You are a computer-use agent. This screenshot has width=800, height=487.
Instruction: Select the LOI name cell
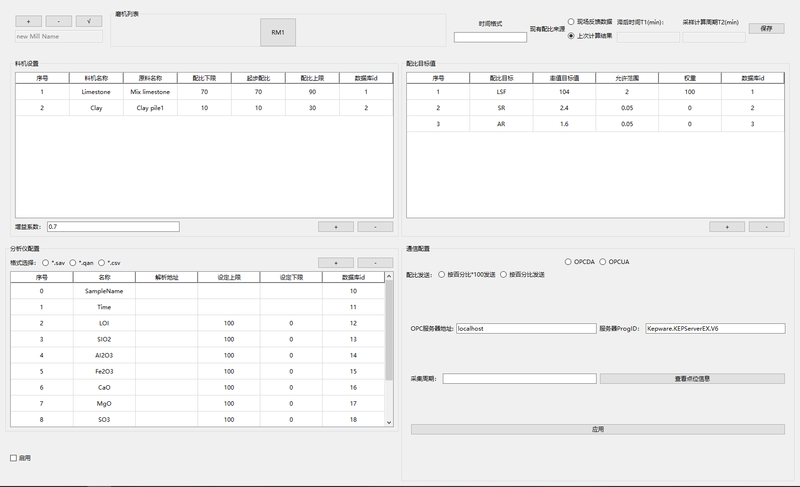click(x=104, y=323)
